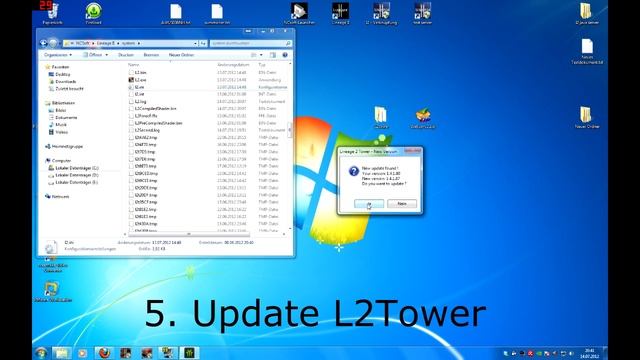Image resolution: width=640 pixels, height=360 pixels.
Task: Sort files by the Name column header
Action: (133, 64)
